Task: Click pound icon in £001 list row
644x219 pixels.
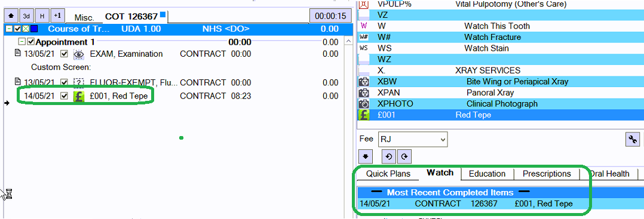Action: [x=364, y=115]
